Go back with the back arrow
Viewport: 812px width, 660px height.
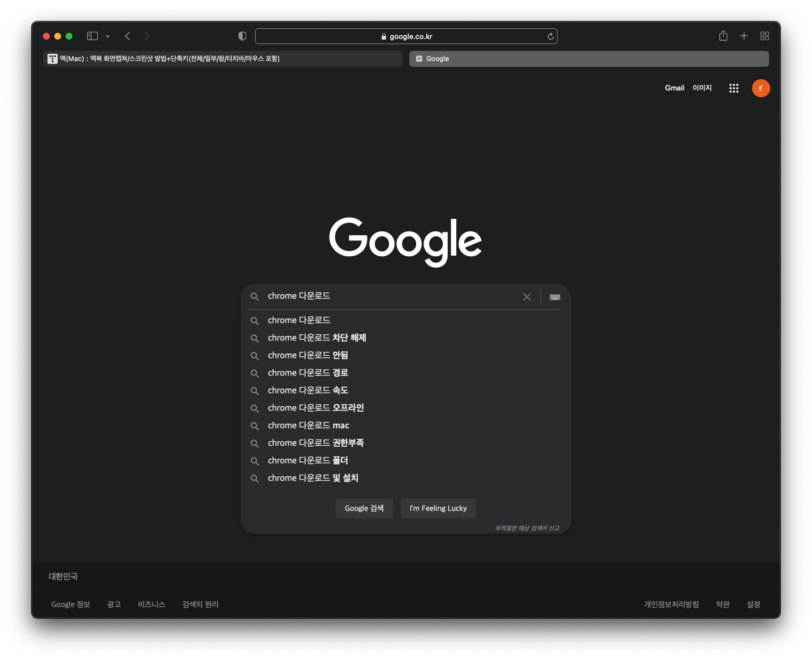point(128,36)
